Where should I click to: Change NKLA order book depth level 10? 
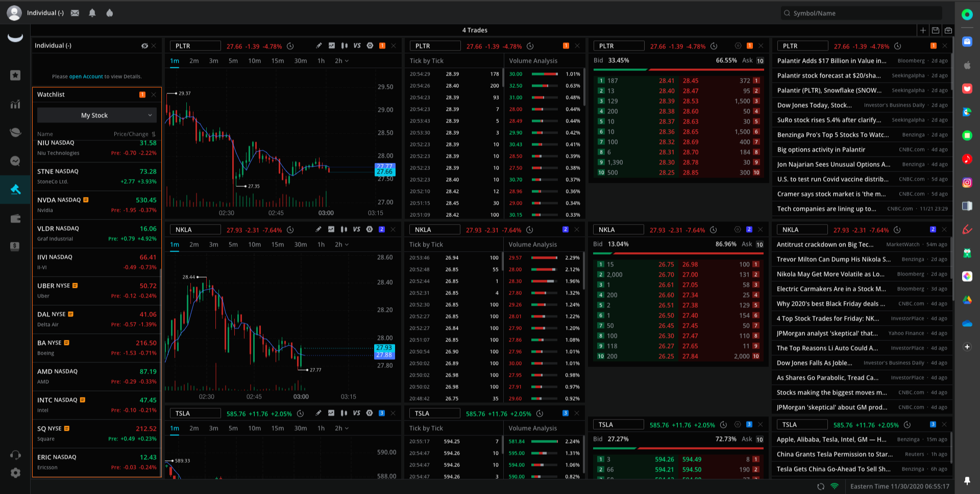point(759,244)
